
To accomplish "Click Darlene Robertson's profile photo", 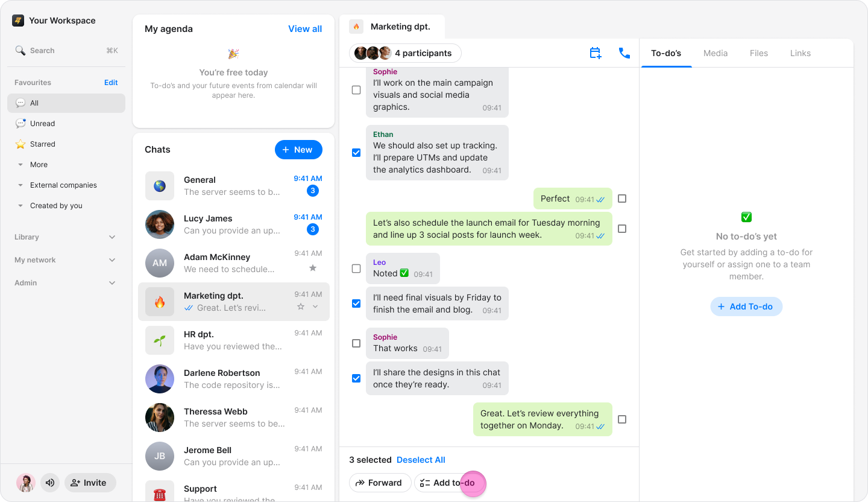I will (x=160, y=379).
